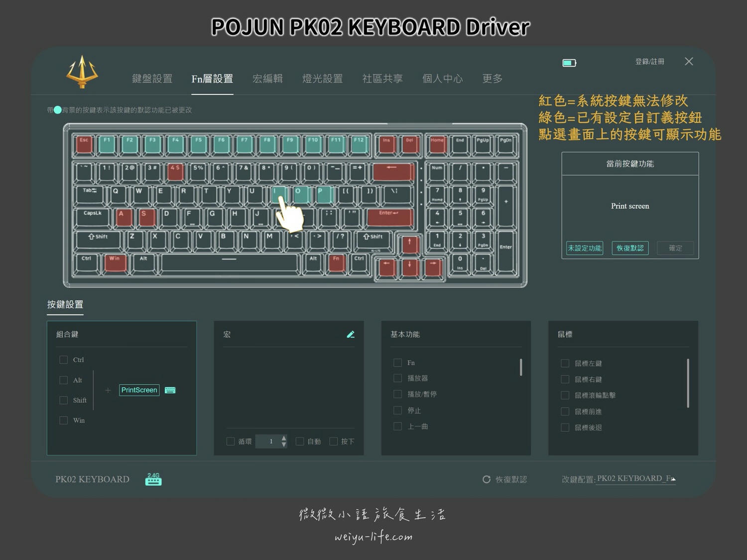
Task: Switch to the Fn層設置 tab
Action: click(x=212, y=79)
